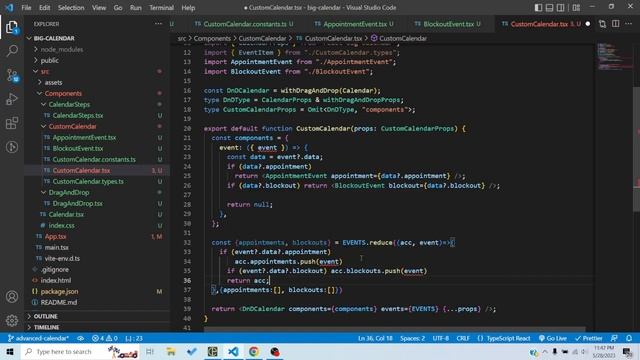Click Spaces: 2 indentation indicator

(x=412, y=338)
